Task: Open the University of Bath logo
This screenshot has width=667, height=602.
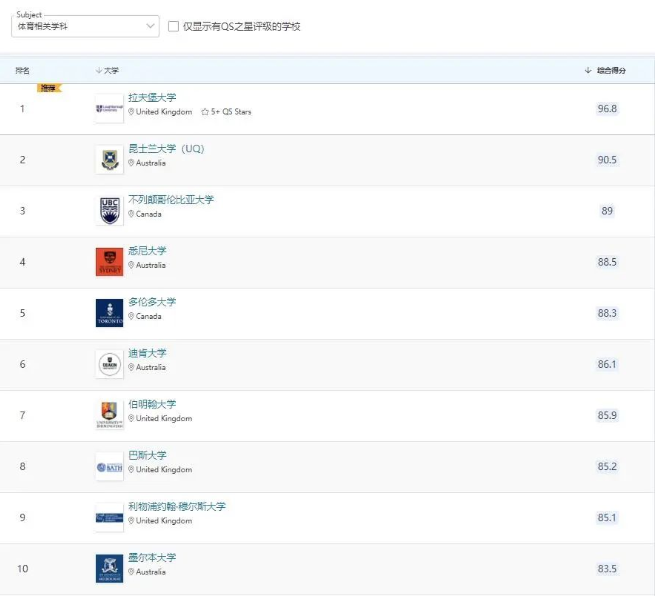Action: (x=109, y=467)
